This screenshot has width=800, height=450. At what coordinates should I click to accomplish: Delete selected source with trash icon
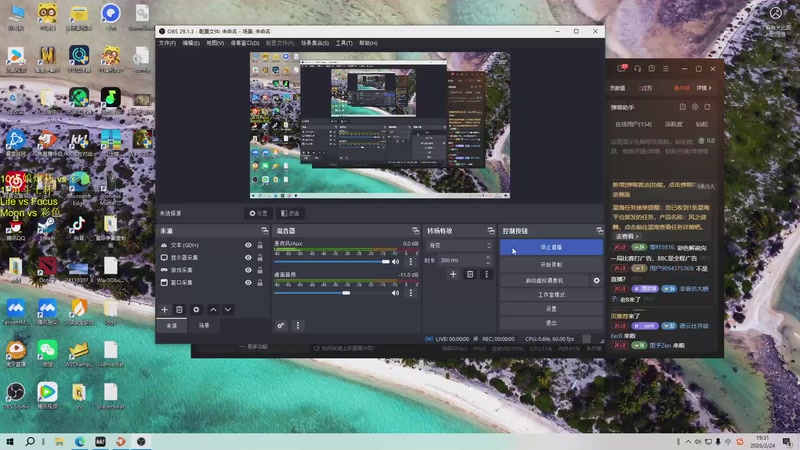179,310
